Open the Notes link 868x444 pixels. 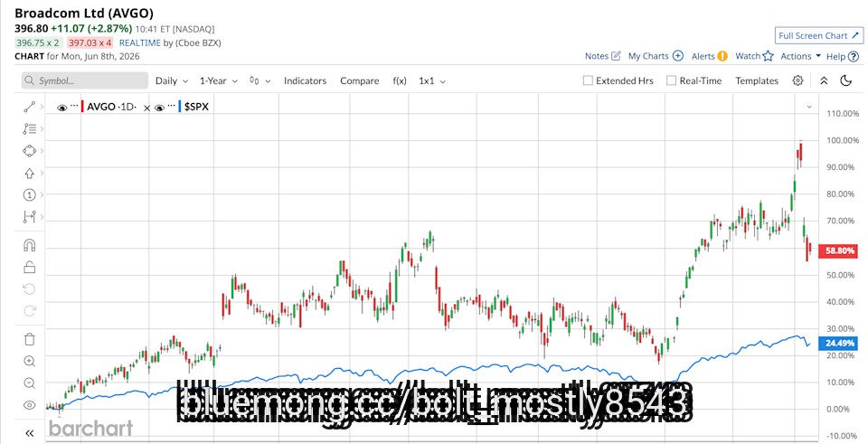point(597,56)
